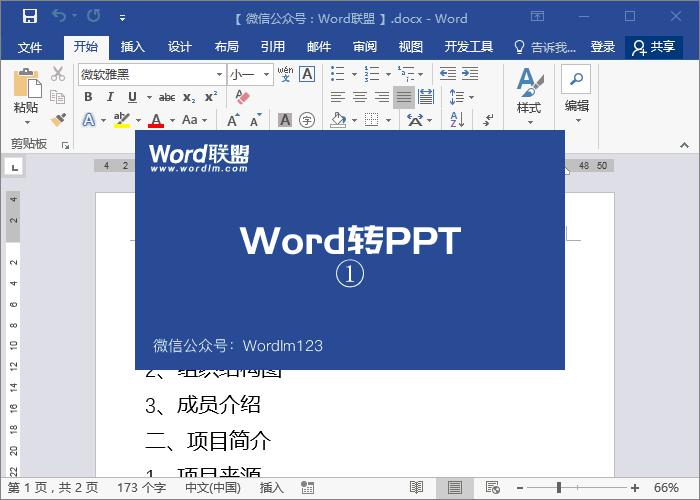Screen dimensions: 700x500
Task: Click the Redo (repeat) icon
Action: click(93, 17)
